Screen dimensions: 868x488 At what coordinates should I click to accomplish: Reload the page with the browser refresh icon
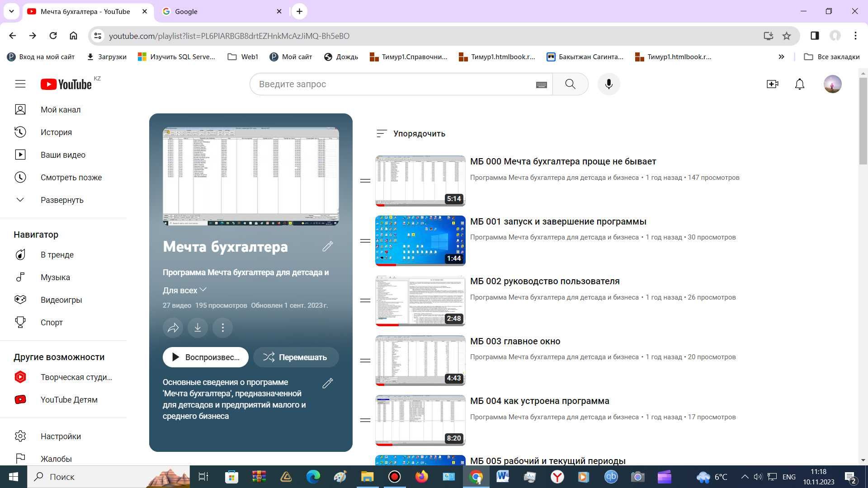(53, 36)
